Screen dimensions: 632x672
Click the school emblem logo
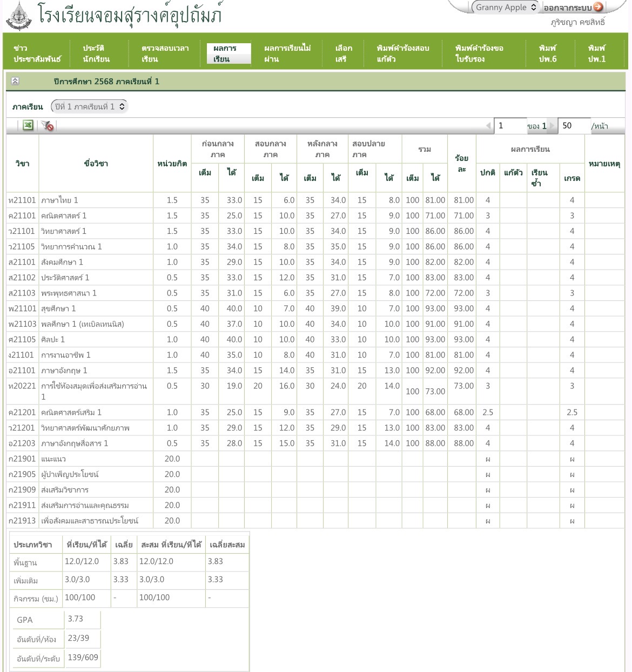tap(18, 16)
